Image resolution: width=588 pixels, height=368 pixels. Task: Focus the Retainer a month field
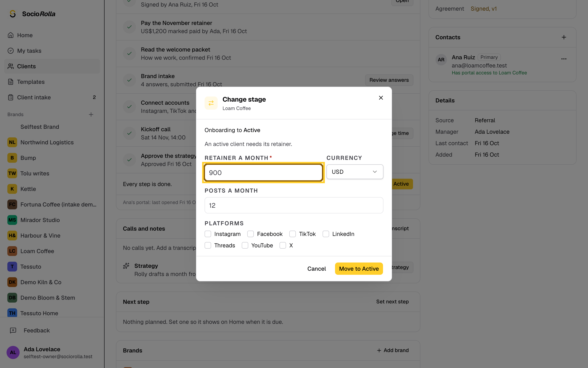pyautogui.click(x=263, y=173)
